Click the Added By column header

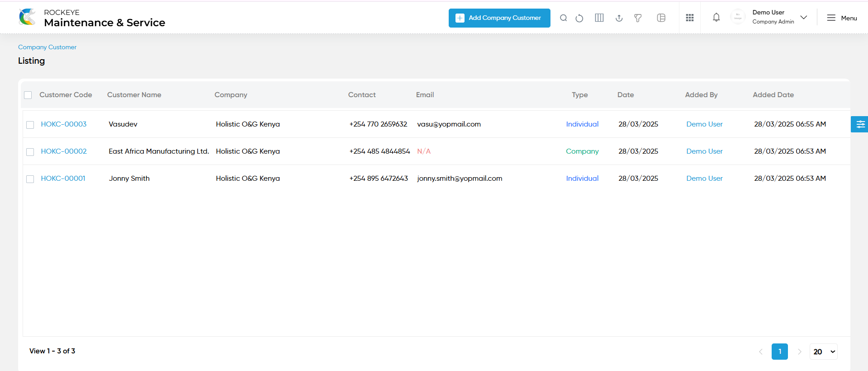point(701,95)
